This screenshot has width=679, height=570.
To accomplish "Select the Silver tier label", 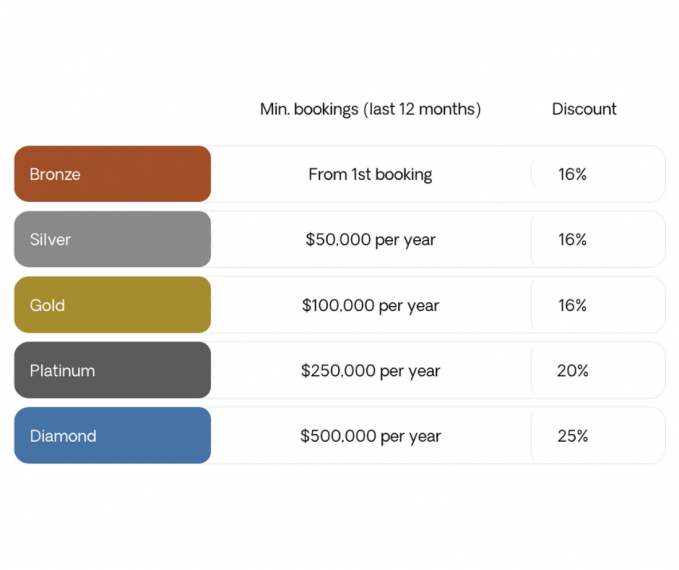I will [x=50, y=240].
